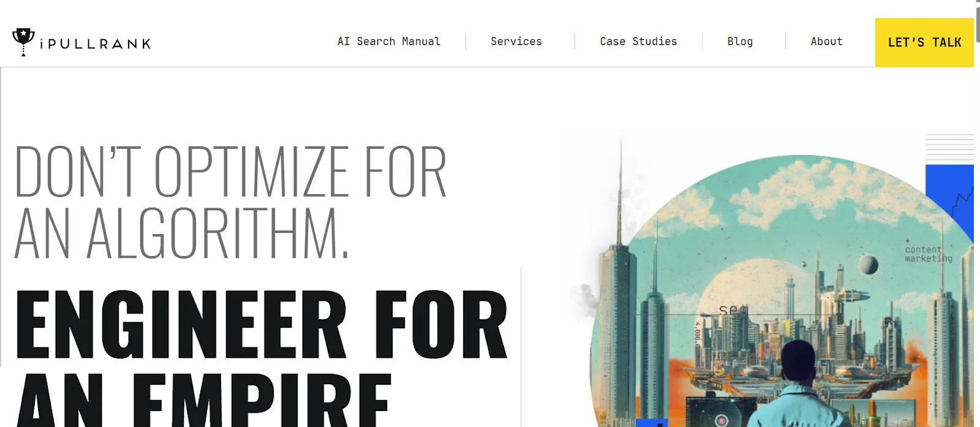This screenshot has width=980, height=427.
Task: Open the AI Search Manual menu item
Action: tap(389, 42)
